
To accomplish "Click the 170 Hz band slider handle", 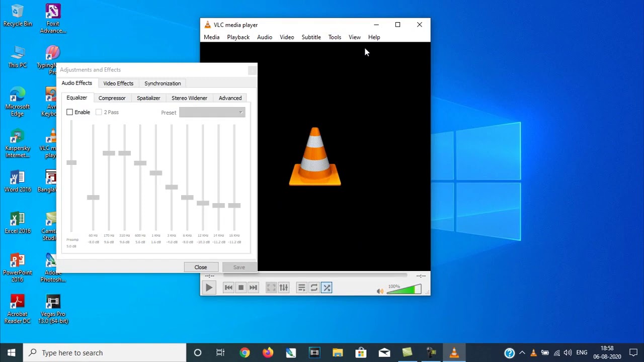I will pyautogui.click(x=109, y=153).
